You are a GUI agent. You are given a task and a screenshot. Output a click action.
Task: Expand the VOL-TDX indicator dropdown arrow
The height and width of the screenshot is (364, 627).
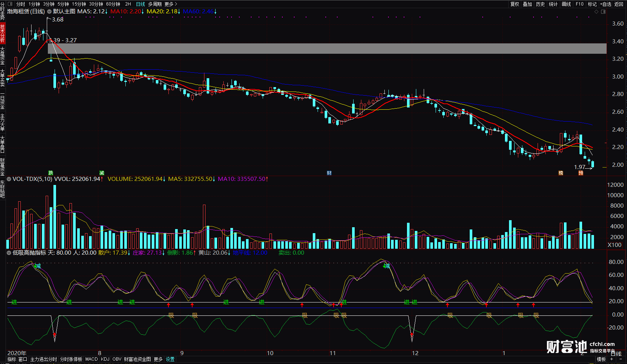pos(9,179)
